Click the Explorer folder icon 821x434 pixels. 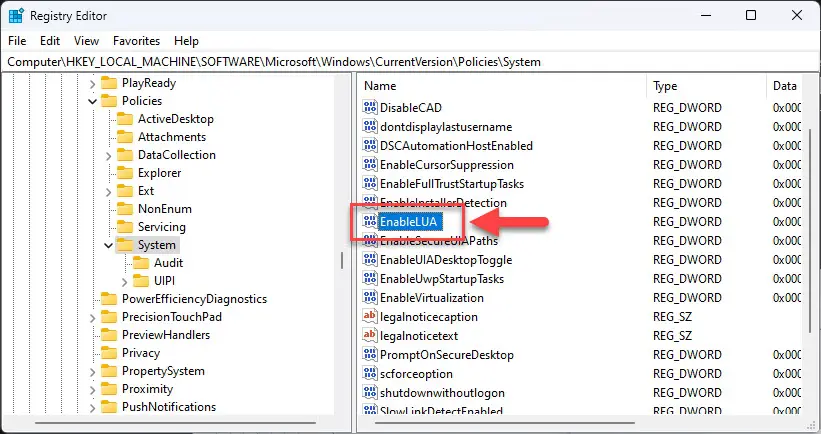click(125, 173)
